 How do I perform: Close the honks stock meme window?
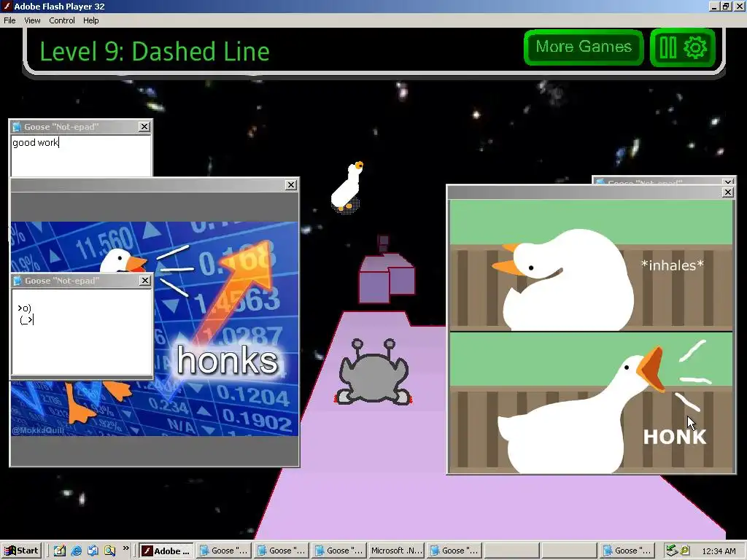point(290,184)
